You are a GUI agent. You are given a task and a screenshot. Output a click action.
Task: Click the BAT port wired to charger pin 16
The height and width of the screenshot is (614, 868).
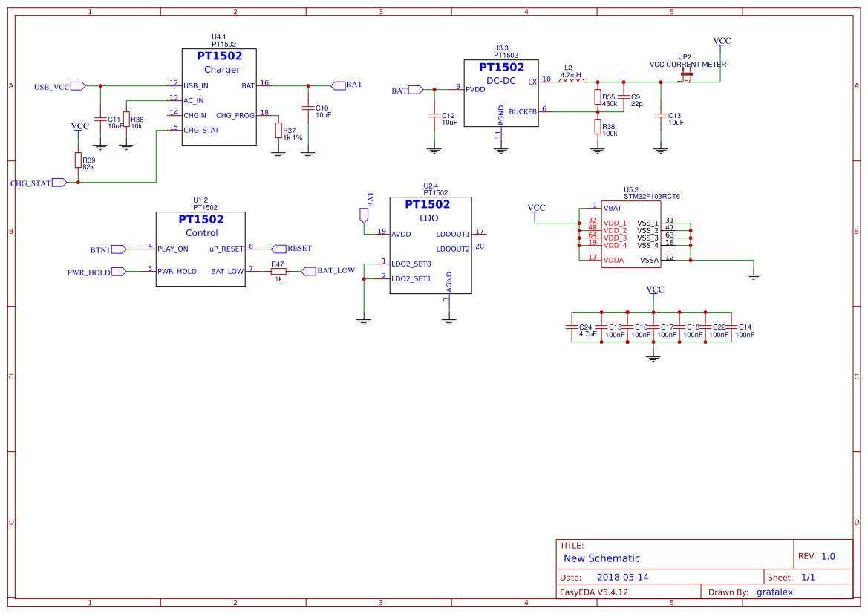point(338,85)
